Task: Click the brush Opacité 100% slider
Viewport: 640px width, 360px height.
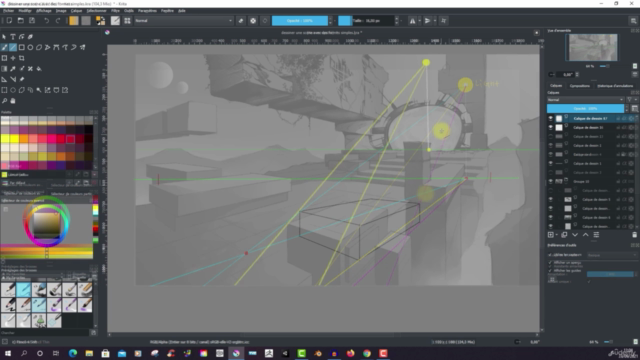Action: coord(300,20)
